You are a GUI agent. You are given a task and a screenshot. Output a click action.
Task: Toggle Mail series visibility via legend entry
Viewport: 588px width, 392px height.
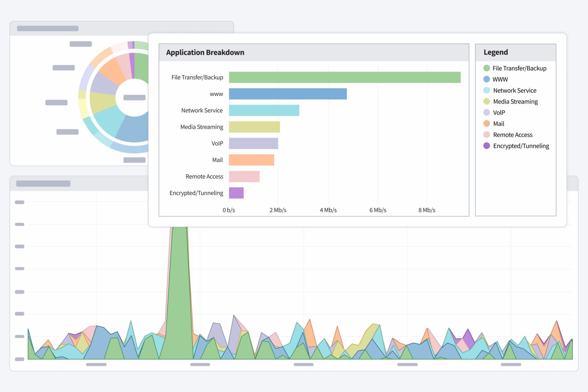pyautogui.click(x=499, y=124)
